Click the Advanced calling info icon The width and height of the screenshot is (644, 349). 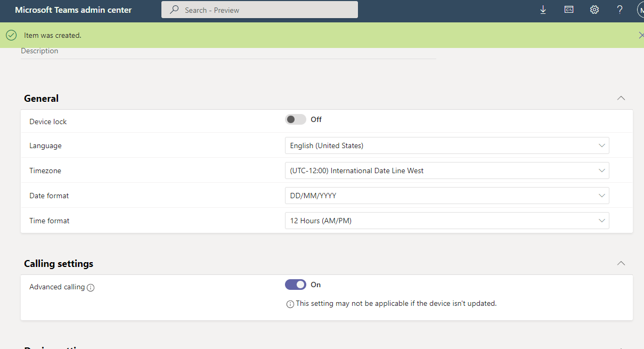pyautogui.click(x=91, y=288)
